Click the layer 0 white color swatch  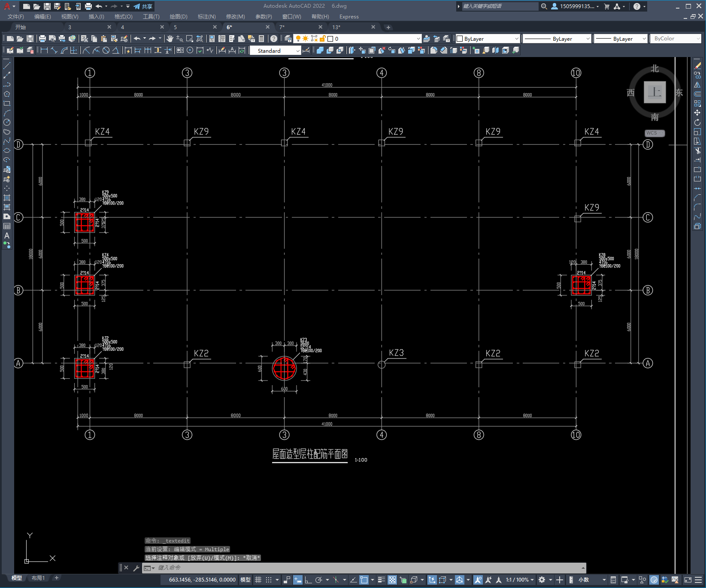(x=330, y=39)
